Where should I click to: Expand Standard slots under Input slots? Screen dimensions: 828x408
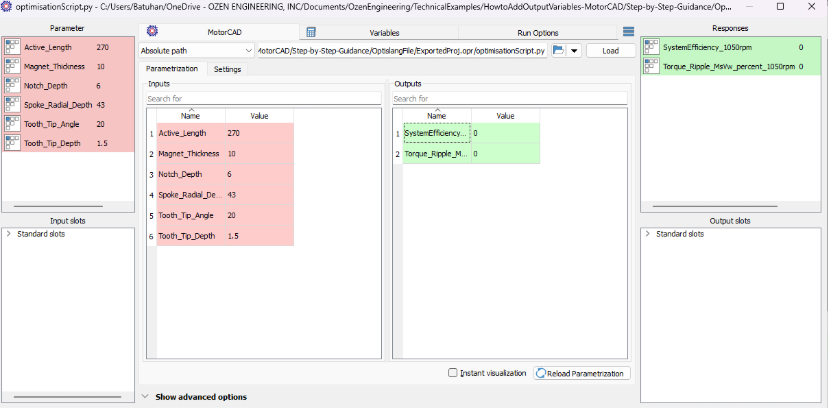click(9, 234)
